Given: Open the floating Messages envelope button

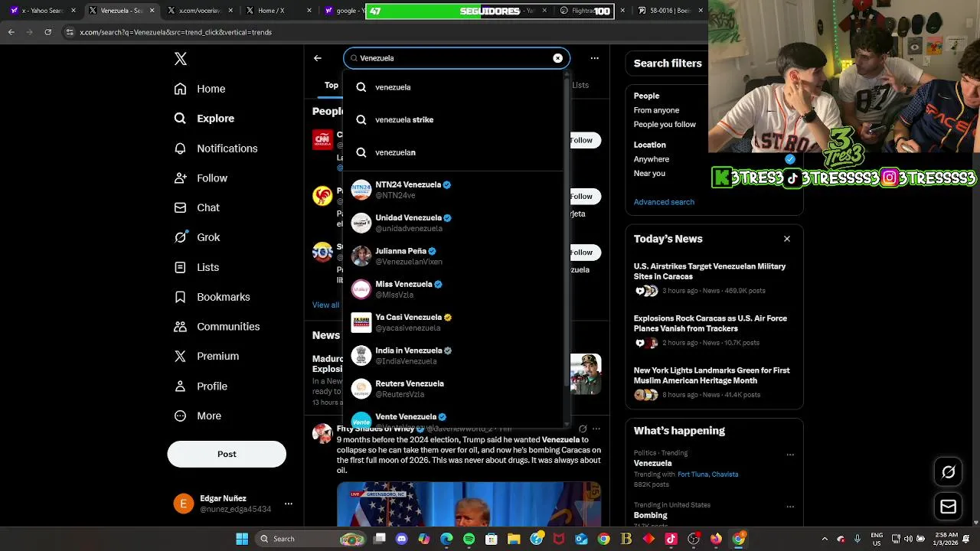Looking at the screenshot, I should [948, 507].
